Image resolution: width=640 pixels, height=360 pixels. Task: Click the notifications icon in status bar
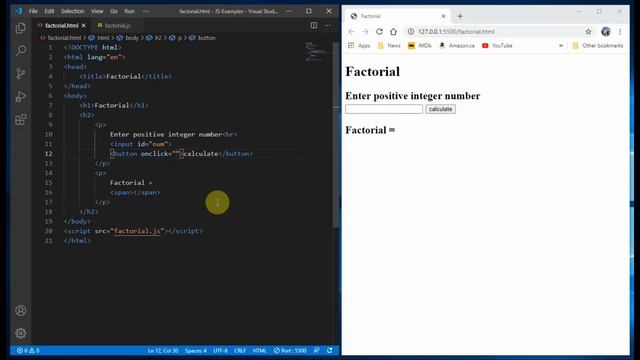[329, 350]
